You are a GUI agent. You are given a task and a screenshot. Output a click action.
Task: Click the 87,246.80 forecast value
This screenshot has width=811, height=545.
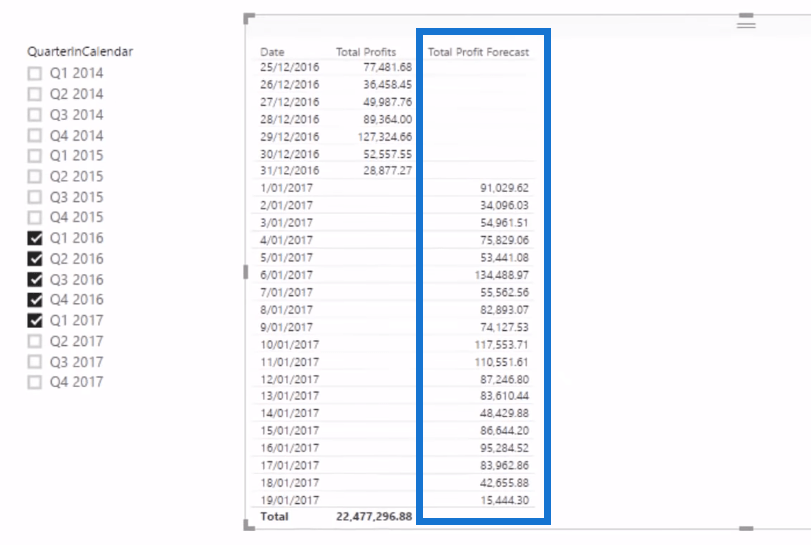coord(504,380)
